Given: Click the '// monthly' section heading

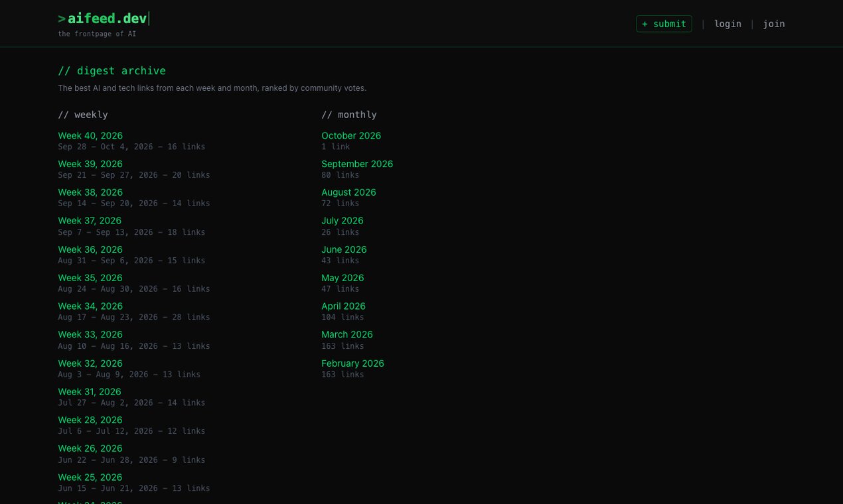Looking at the screenshot, I should [349, 115].
